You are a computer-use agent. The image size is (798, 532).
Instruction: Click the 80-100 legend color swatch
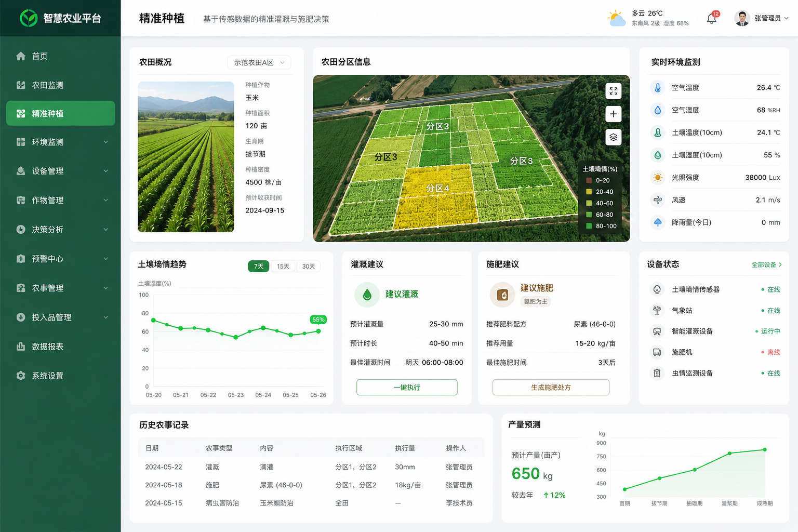(x=589, y=226)
